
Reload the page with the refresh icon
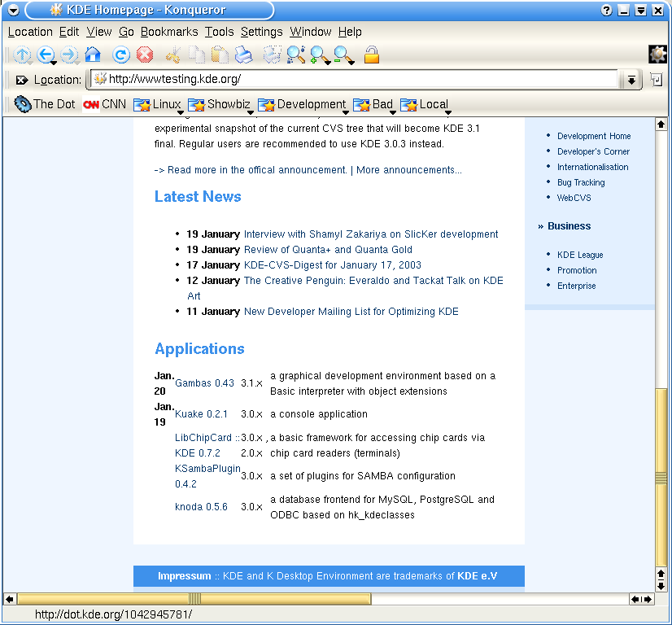click(121, 55)
